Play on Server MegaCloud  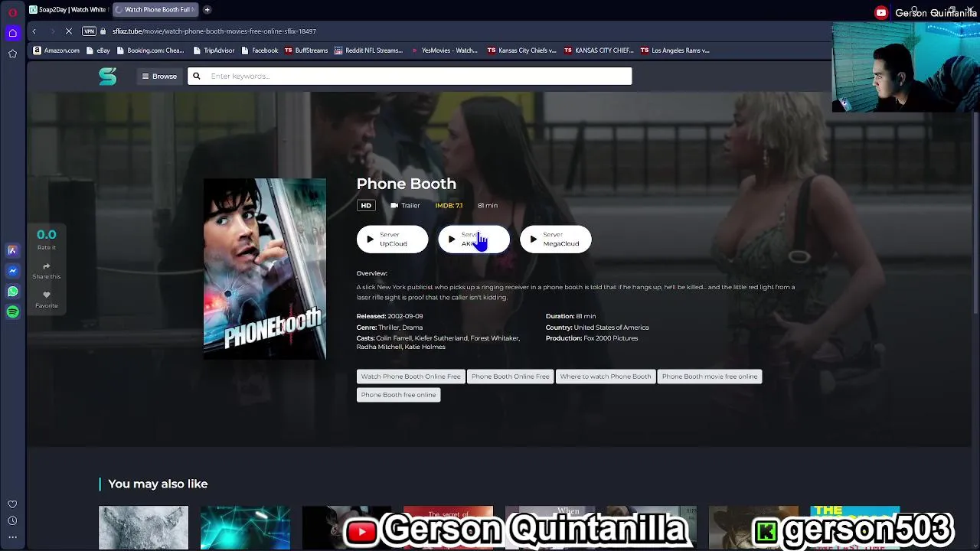pos(555,240)
